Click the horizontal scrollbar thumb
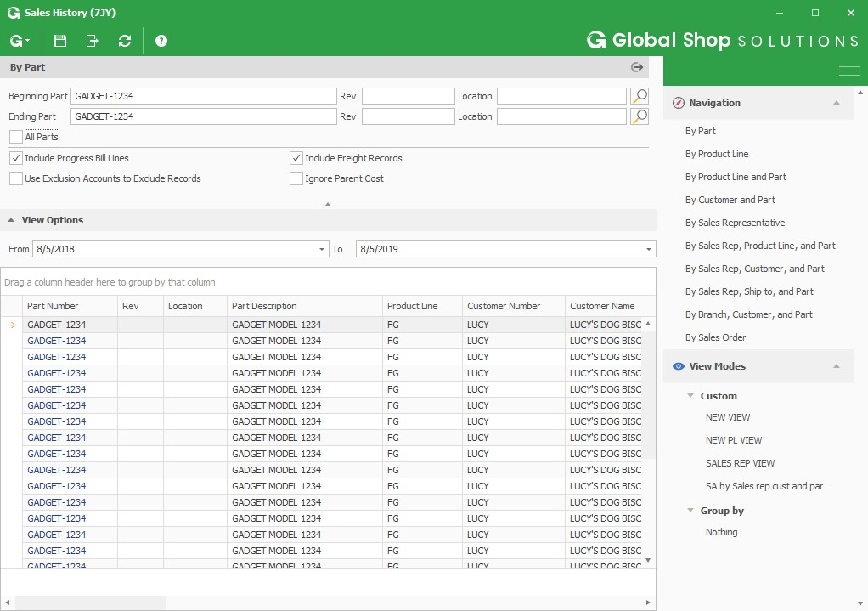The width and height of the screenshot is (868, 611). click(x=90, y=603)
